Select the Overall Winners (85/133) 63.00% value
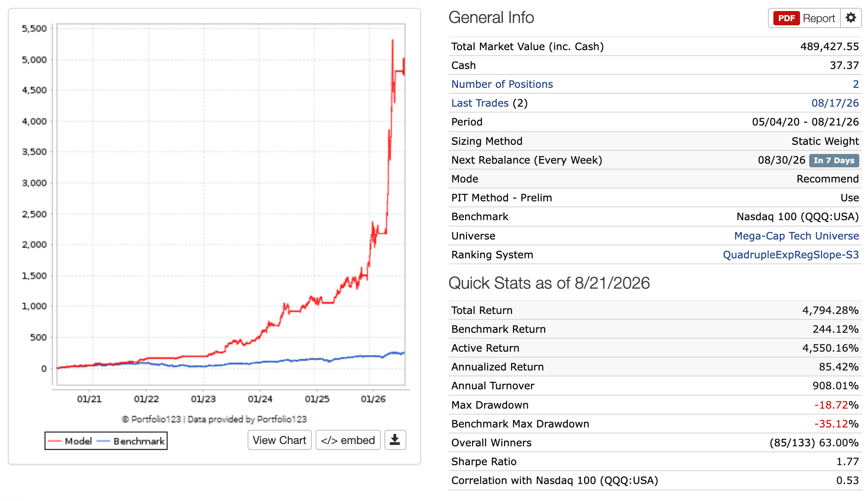868x501 pixels. [814, 443]
